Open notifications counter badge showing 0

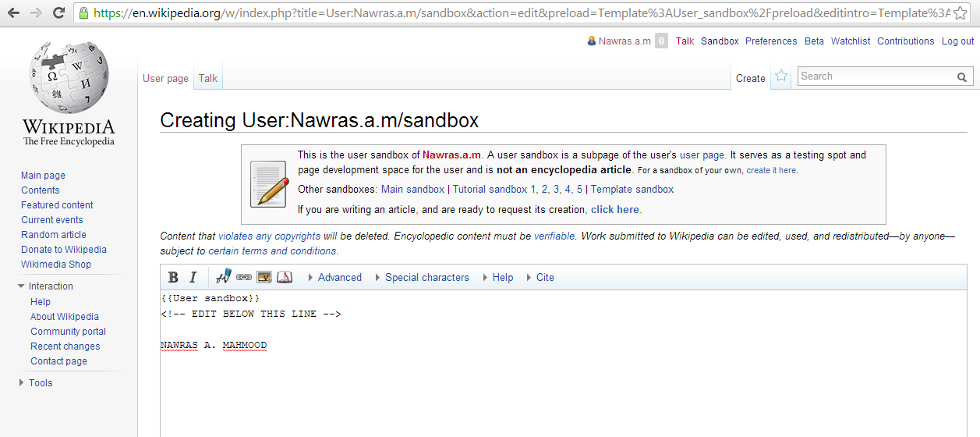[661, 41]
